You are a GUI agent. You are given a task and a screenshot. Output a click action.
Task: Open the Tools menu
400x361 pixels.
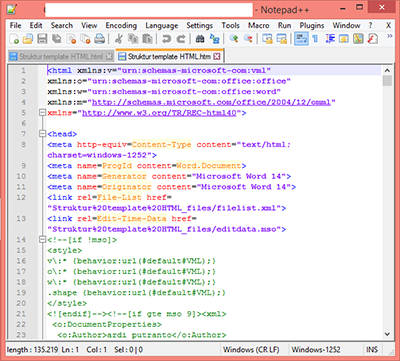(230, 25)
